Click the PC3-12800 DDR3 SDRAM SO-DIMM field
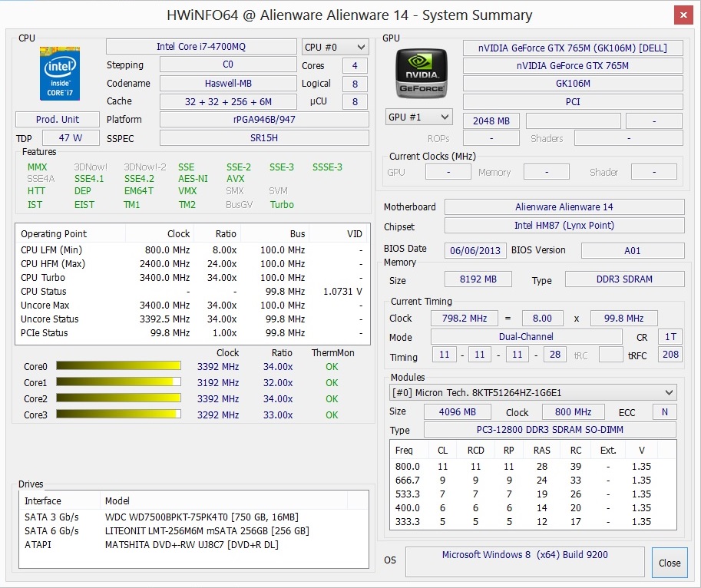Viewport: 701px width, 588px height. 550,429
